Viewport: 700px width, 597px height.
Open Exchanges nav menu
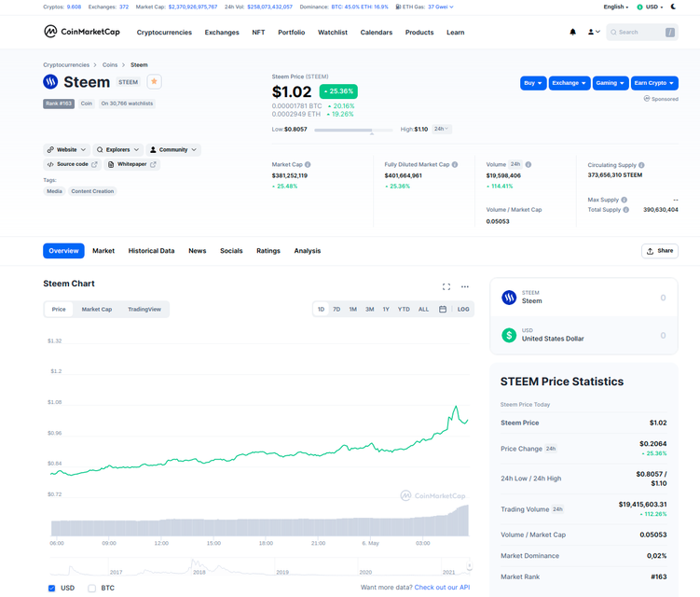pyautogui.click(x=222, y=32)
